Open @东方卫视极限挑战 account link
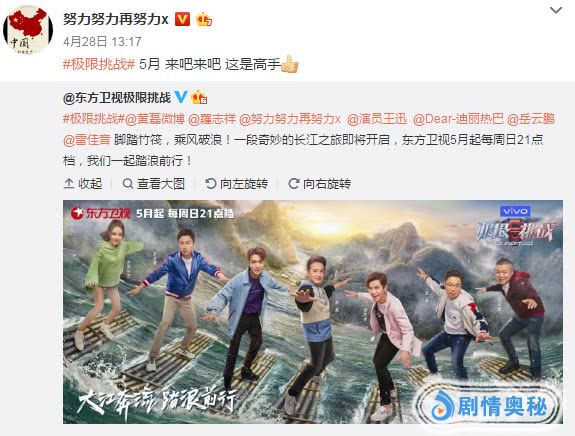575x436 pixels. (117, 98)
